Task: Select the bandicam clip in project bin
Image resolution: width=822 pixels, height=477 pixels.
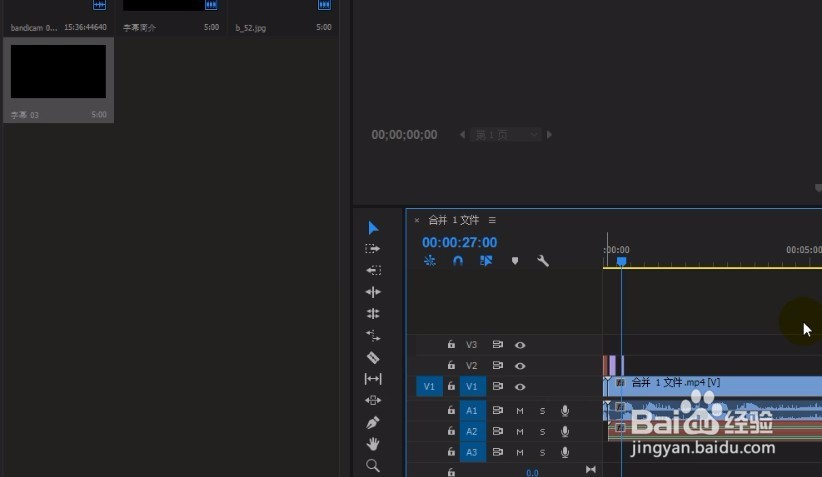Action: [34, 27]
